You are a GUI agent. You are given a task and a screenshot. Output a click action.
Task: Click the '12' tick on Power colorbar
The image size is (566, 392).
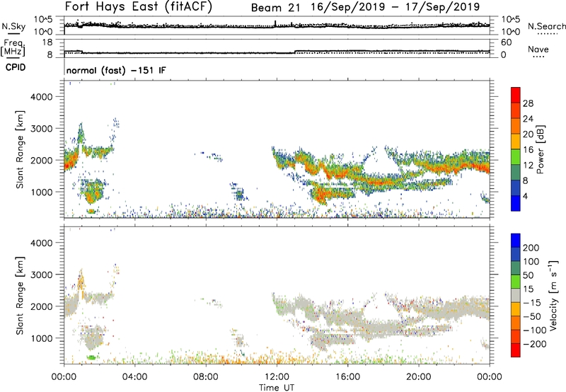pyautogui.click(x=528, y=166)
